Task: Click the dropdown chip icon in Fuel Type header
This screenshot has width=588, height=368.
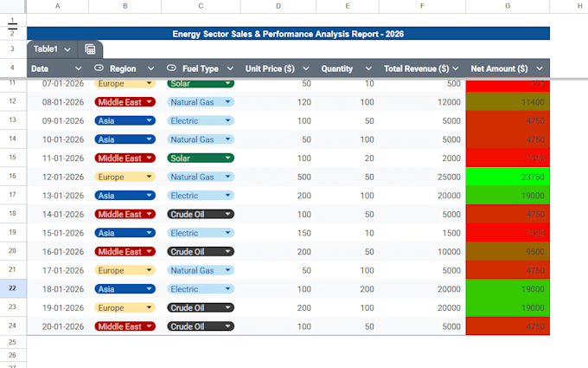Action: (x=171, y=68)
